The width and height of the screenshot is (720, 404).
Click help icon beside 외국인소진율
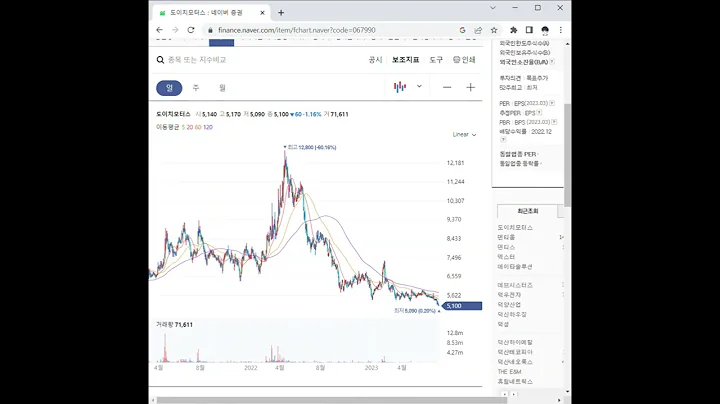552,62
